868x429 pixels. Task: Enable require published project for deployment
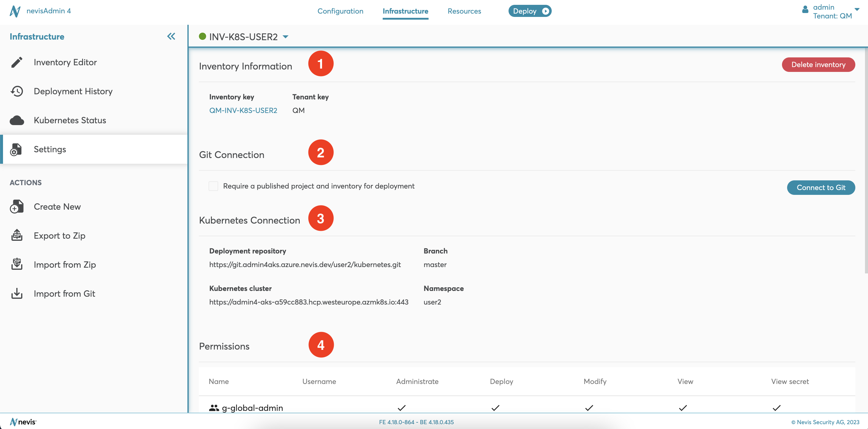coord(213,186)
